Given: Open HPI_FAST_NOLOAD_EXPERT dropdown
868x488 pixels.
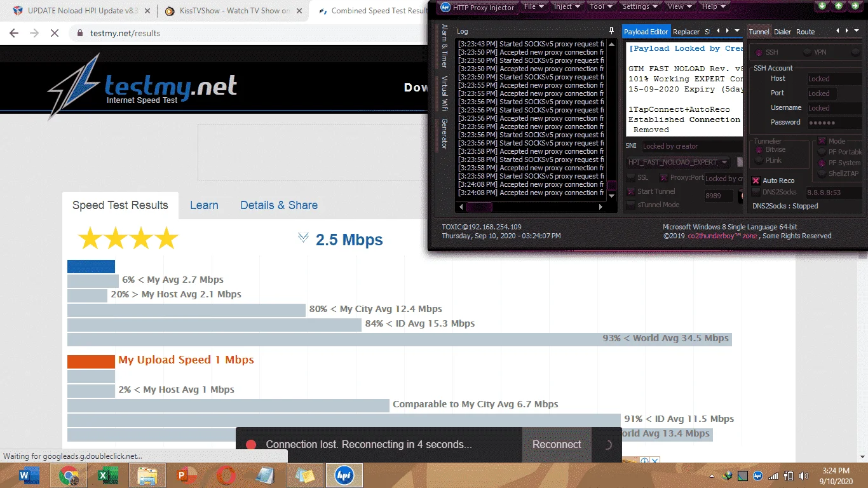Looking at the screenshot, I should (x=678, y=162).
